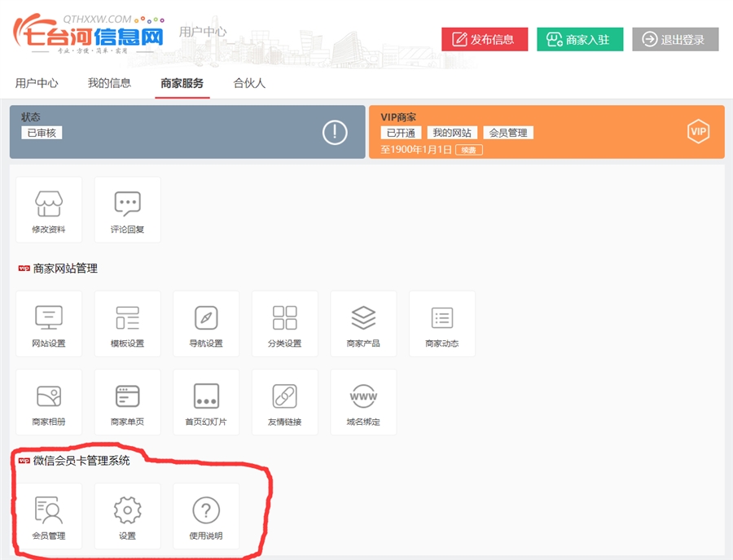This screenshot has height=560, width=733.
Task: Click the 续费 renew link
Action: tap(469, 150)
